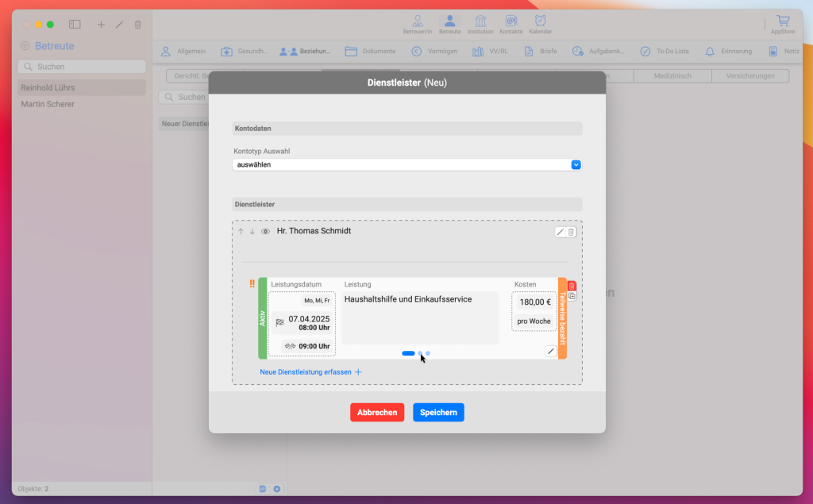Click the right round icon in the bottom status bar
Viewport: 813px width, 504px height.
[277, 488]
